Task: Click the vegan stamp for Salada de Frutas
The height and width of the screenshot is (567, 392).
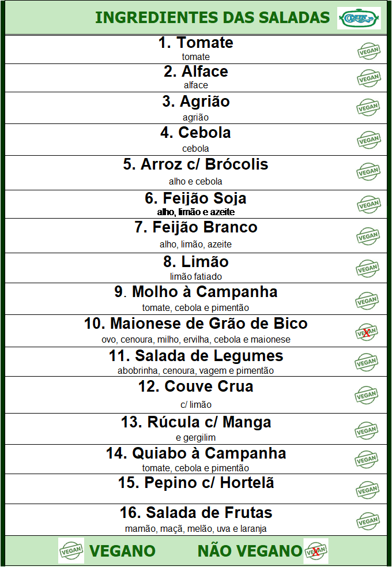Action: (x=368, y=521)
